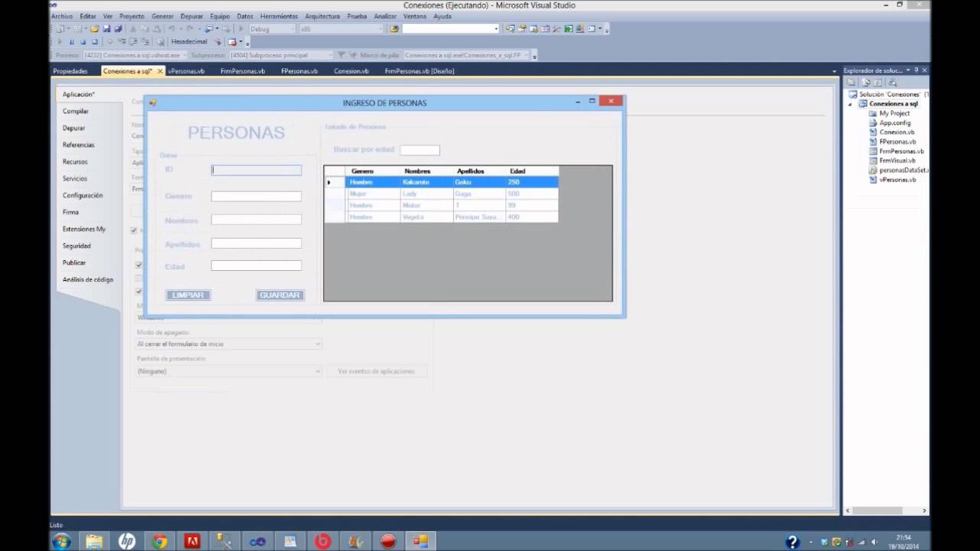Select App.config in Solution Explorer

(894, 122)
